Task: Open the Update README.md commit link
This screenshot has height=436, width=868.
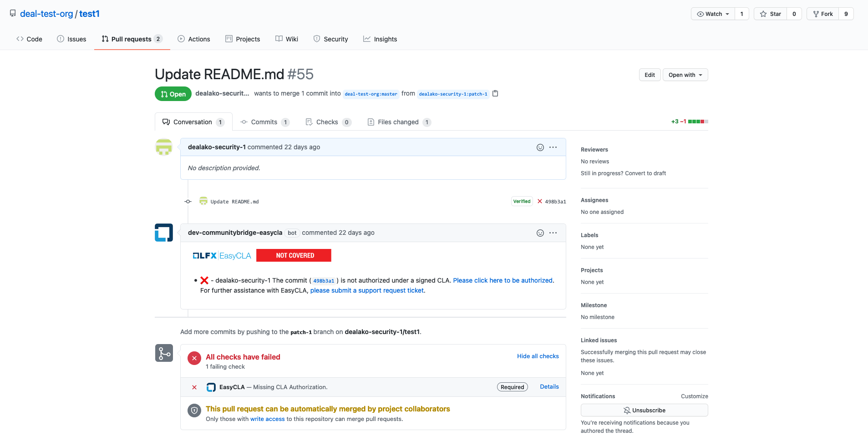Action: point(234,202)
